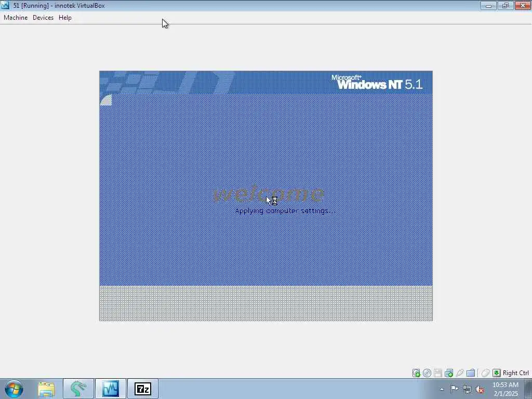Click the network adapter status icon
Viewport: 532px width, 399px height.
pyautogui.click(x=449, y=373)
